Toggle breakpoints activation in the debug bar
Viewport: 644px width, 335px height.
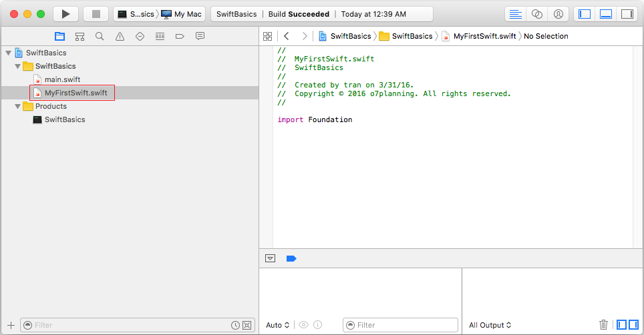point(291,258)
